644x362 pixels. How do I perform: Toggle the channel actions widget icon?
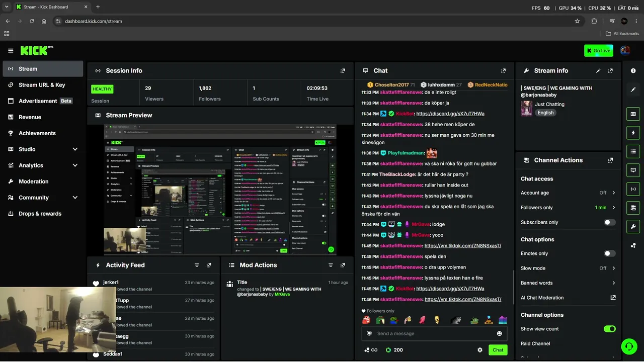(633, 208)
